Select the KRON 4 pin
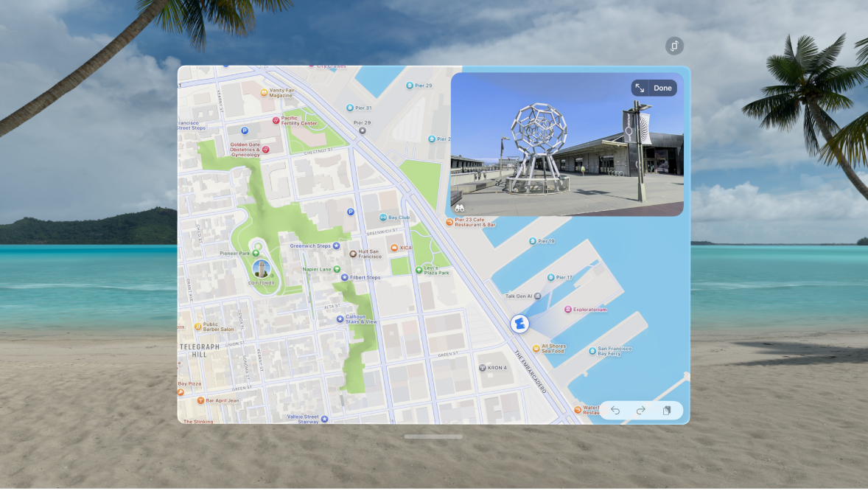The width and height of the screenshot is (868, 491). (x=482, y=366)
